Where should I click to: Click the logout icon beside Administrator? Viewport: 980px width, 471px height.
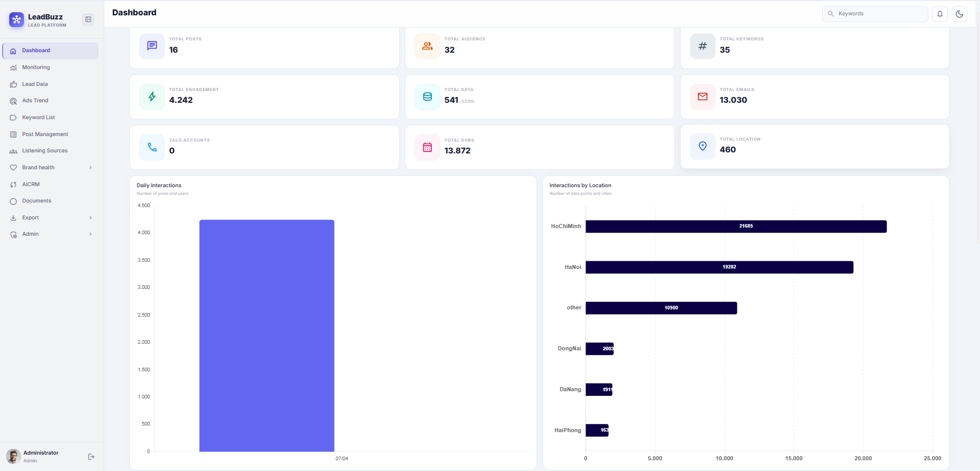pyautogui.click(x=91, y=457)
